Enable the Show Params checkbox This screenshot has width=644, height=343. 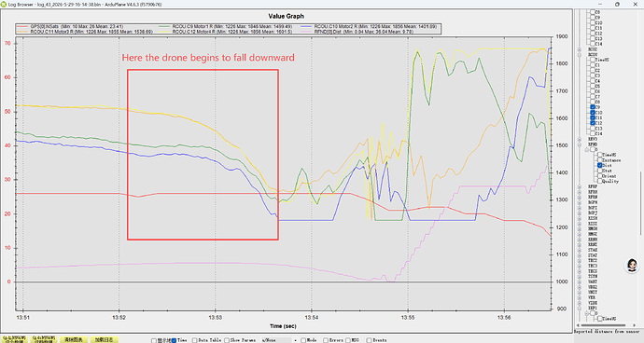pos(226,340)
